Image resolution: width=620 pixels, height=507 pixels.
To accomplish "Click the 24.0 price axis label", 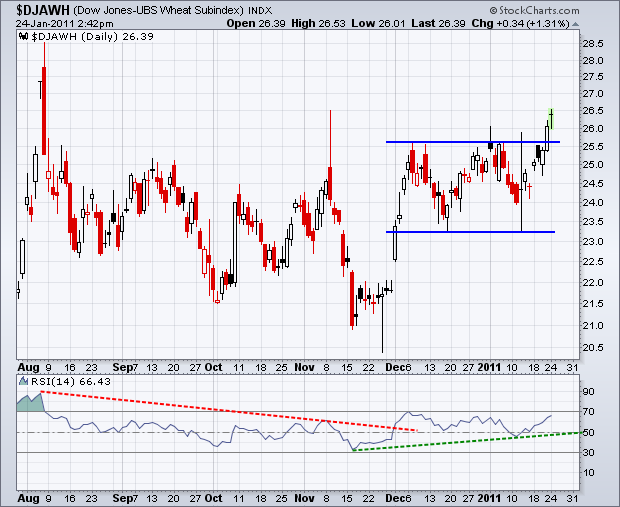I will pos(593,202).
